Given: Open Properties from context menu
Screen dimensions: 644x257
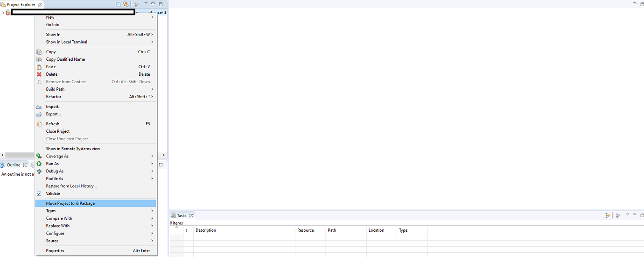Looking at the screenshot, I should coord(96,250).
